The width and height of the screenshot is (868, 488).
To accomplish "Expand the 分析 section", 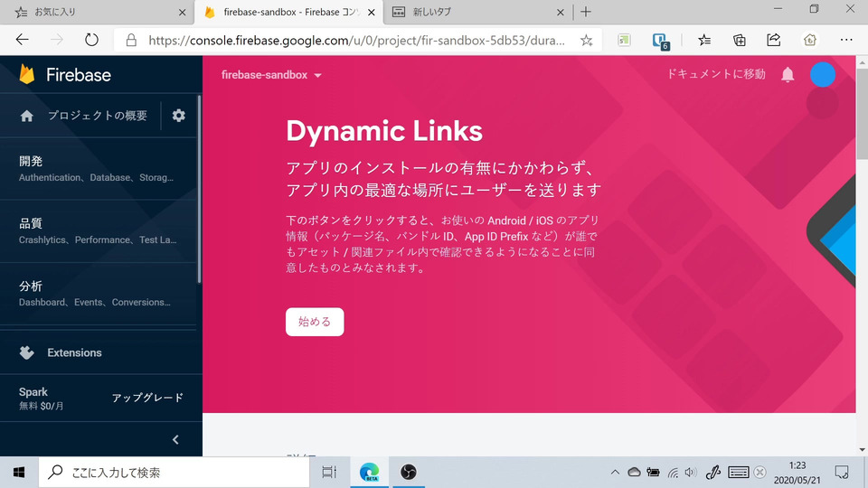I will point(99,293).
